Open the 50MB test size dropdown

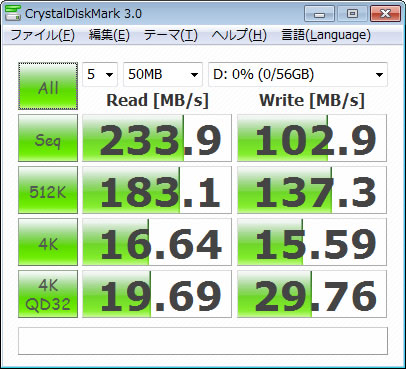163,74
